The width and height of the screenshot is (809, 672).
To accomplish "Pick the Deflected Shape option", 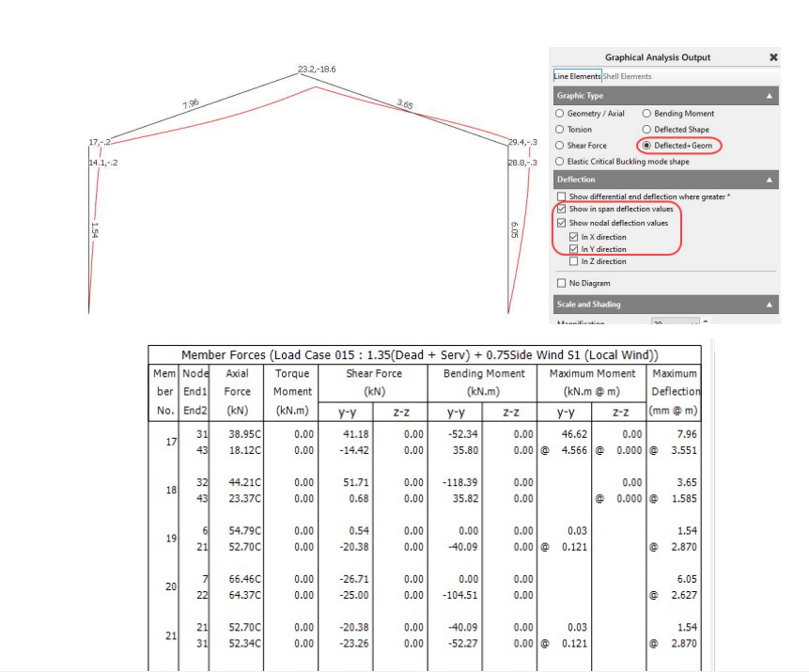I will click(x=646, y=130).
